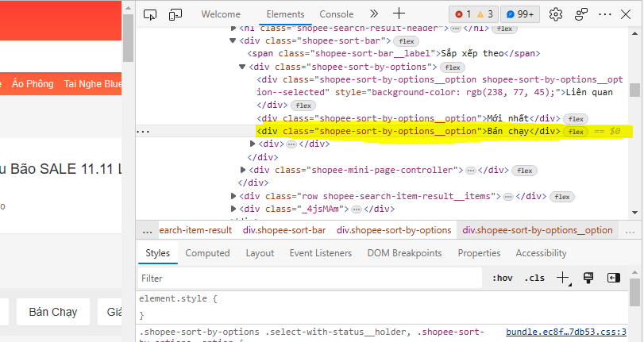This screenshot has width=644, height=342.
Task: Select div.shopee-sort-by-options breadcrumb
Action: (x=394, y=230)
